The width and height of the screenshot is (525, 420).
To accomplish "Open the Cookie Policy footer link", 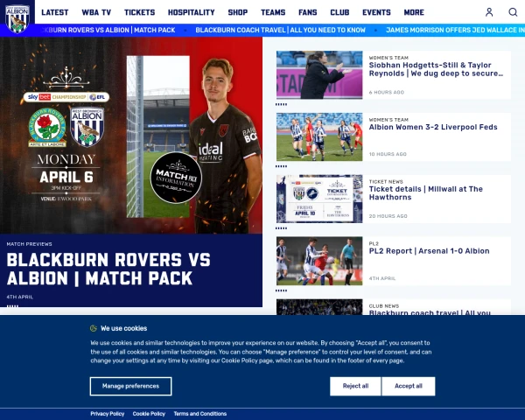I will pyautogui.click(x=149, y=414).
